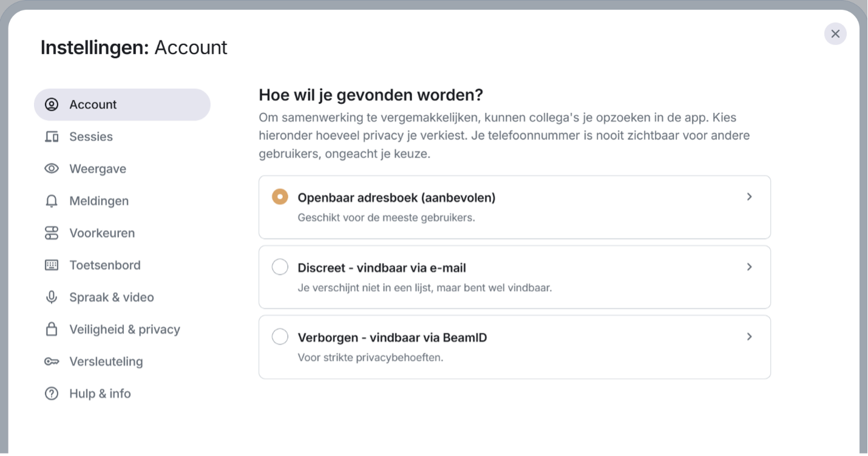Viewport: 868px width, 456px height.
Task: Select Verborgen - vindbaar via BeamID radio
Action: 280,336
